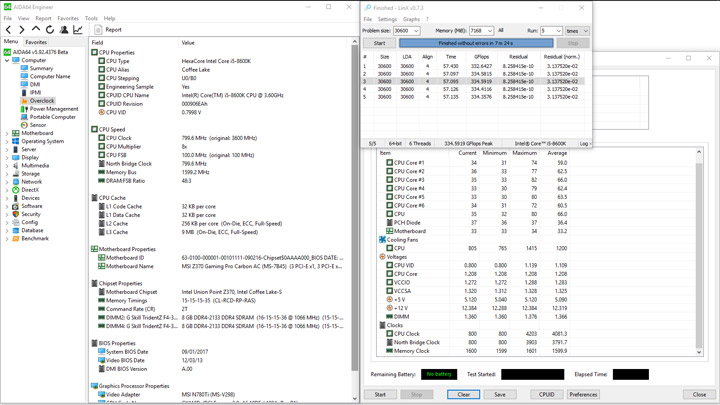The image size is (720, 405).
Task: Open Sensor tree item
Action: pos(38,125)
